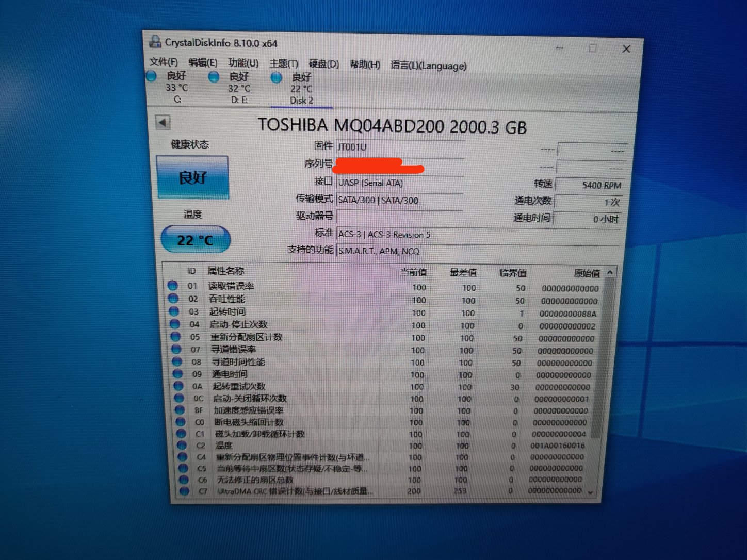Click the 通电时间 field showing 0 小时
This screenshot has width=747, height=560.
[x=587, y=219]
